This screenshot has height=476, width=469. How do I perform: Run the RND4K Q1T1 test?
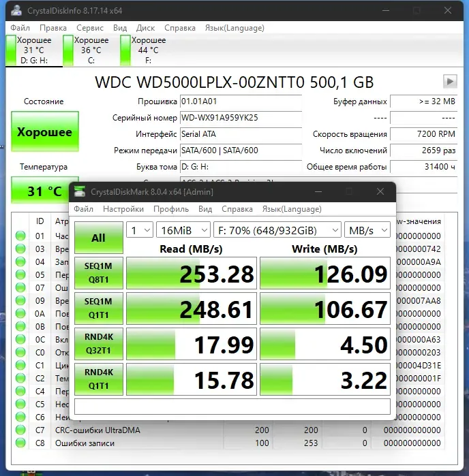[98, 379]
